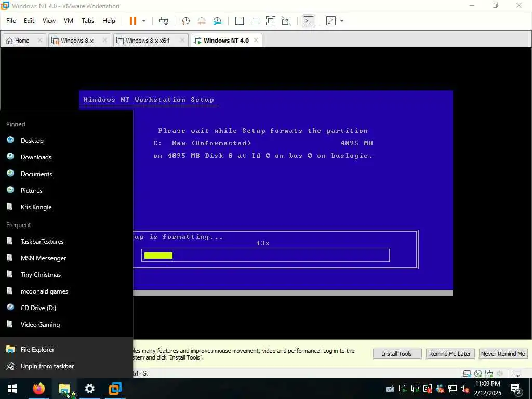Viewport: 532px width, 399px height.
Task: Click the stretch guest display icon
Action: click(331, 21)
